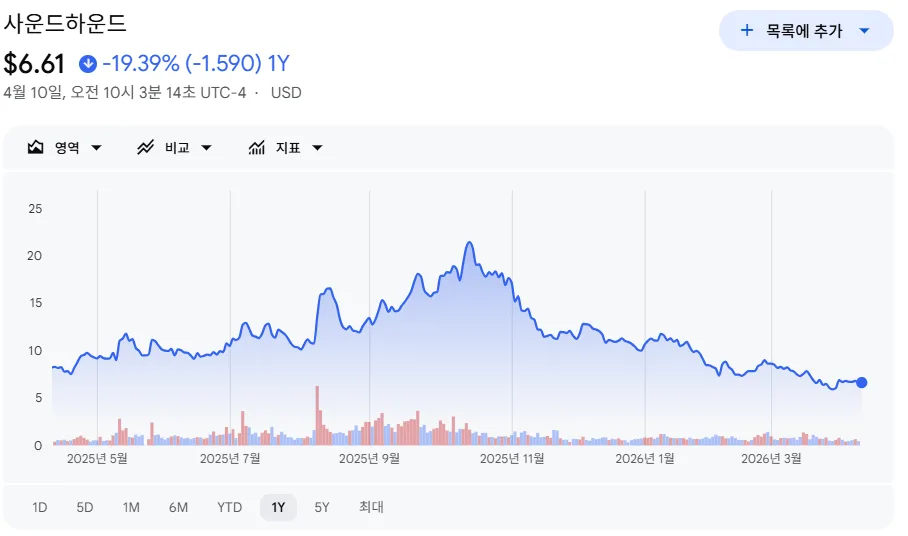Click the 영역 label text
Viewport: 908px width, 536px height.
point(67,148)
